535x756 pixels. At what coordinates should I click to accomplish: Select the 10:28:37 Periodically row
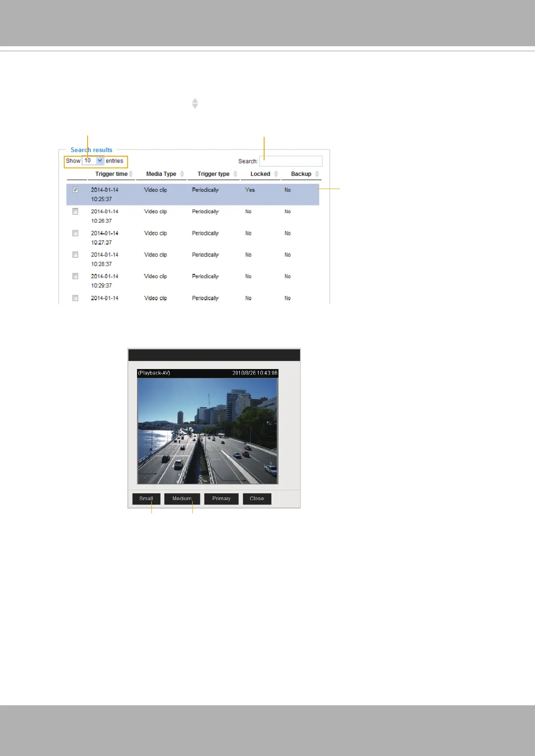193,259
